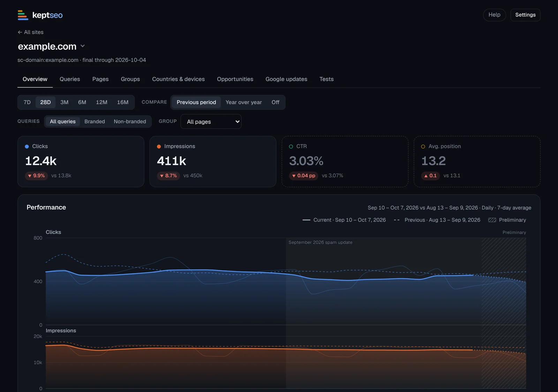Open Settings

point(525,15)
